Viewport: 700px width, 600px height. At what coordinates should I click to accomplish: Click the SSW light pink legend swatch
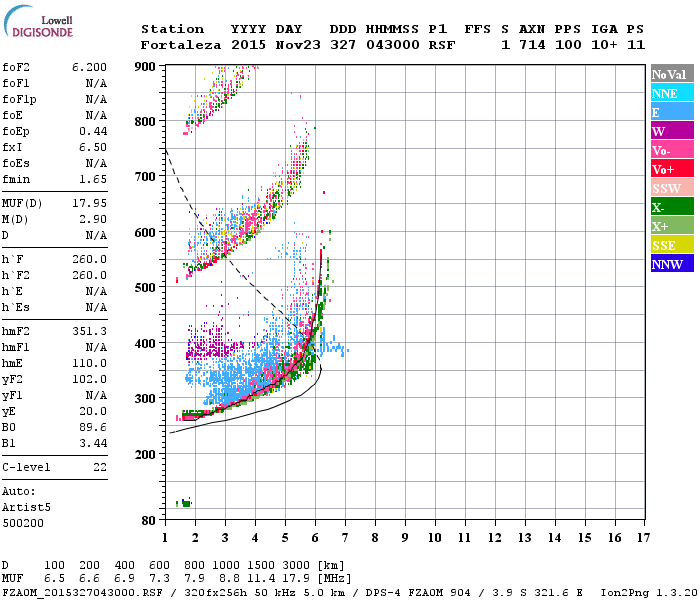pos(672,188)
